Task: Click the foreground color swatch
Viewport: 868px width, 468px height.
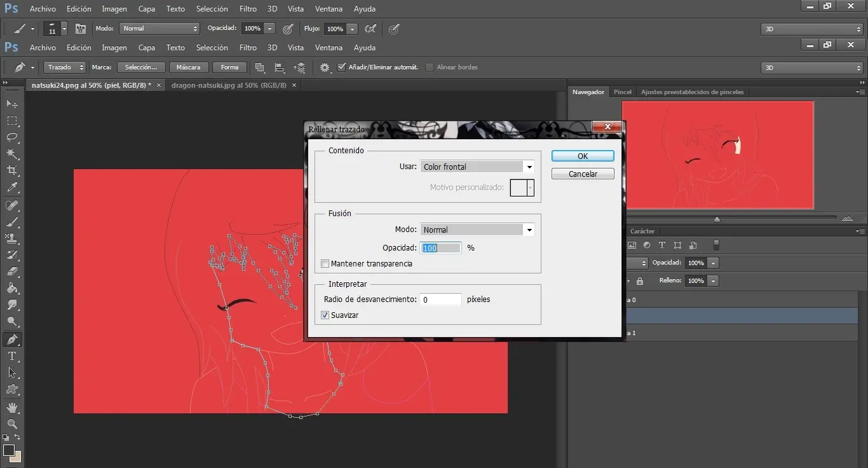Action: click(x=8, y=450)
